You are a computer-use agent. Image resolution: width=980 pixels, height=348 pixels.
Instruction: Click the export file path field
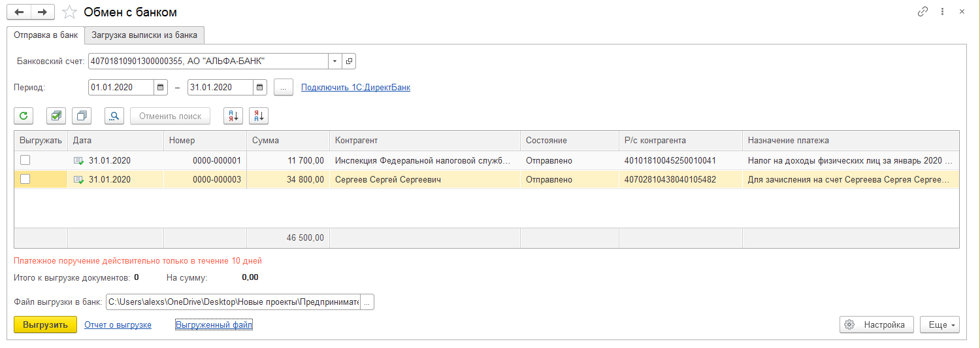233,302
